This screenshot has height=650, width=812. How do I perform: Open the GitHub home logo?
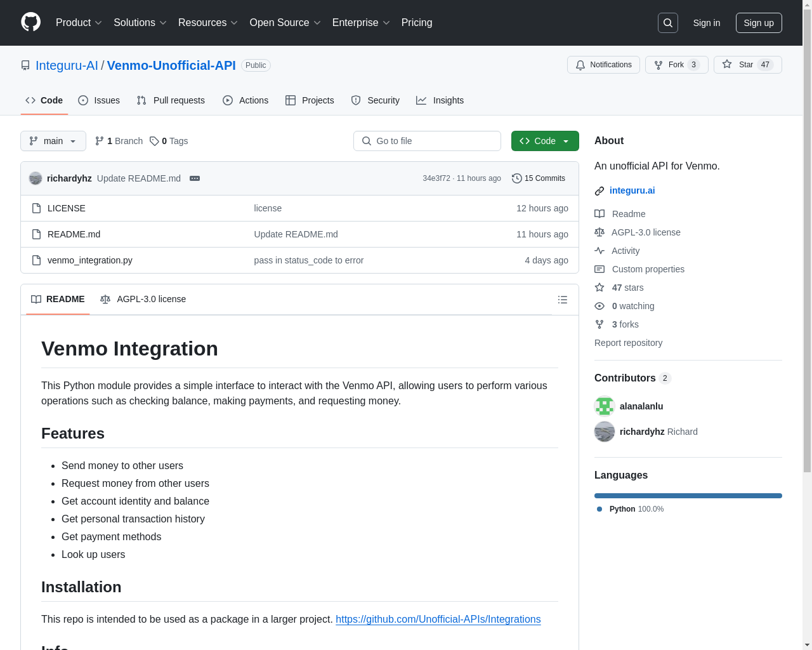click(30, 22)
